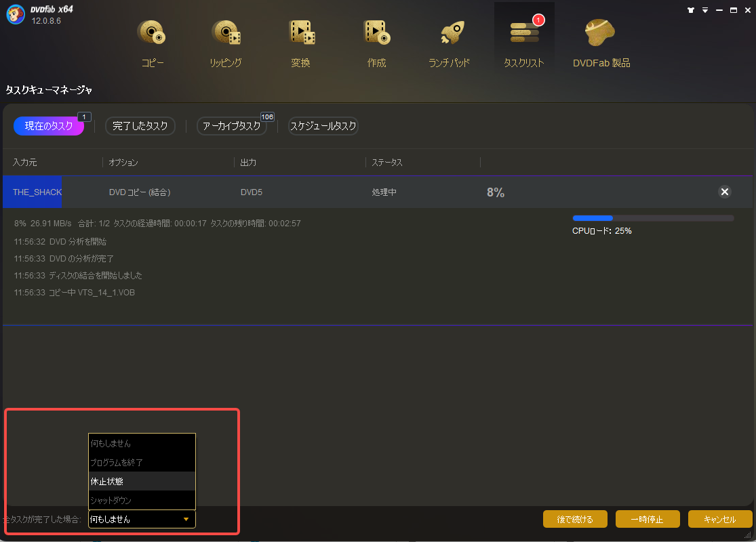This screenshot has width=756, height=542.
Task: Switch to アーカイブタスク tab
Action: pyautogui.click(x=232, y=126)
